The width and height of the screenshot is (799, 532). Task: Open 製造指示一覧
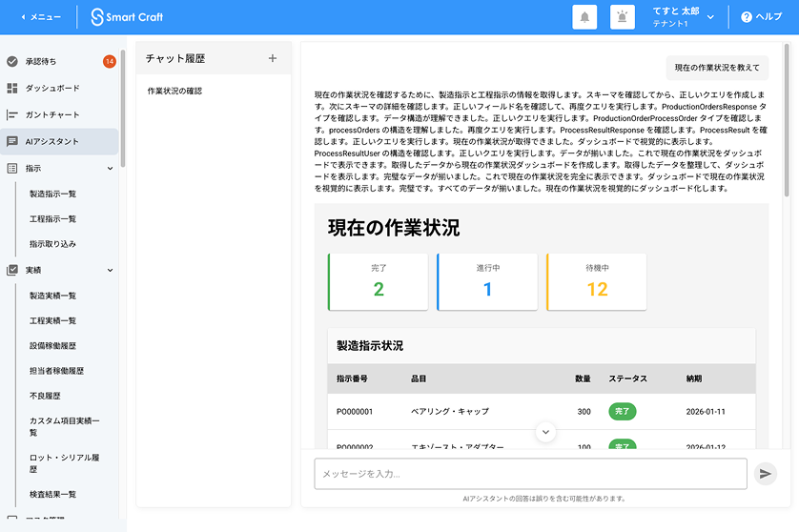point(53,194)
